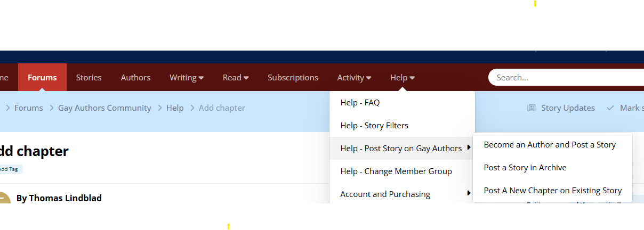
Task: Focus the Search input field
Action: click(565, 78)
